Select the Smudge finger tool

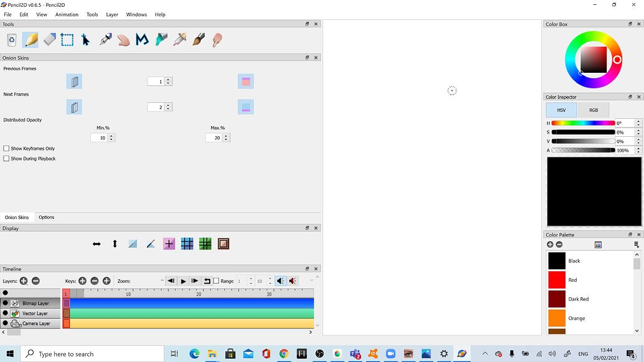217,40
